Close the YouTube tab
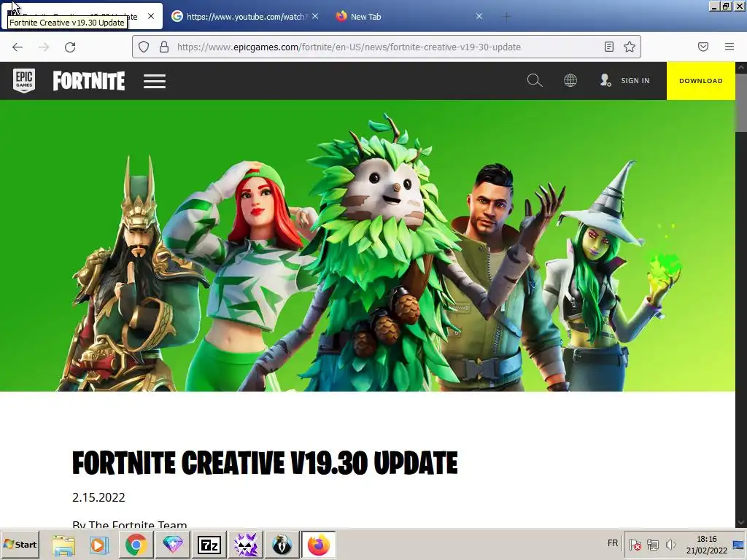Viewport: 747px width, 560px height. point(315,16)
